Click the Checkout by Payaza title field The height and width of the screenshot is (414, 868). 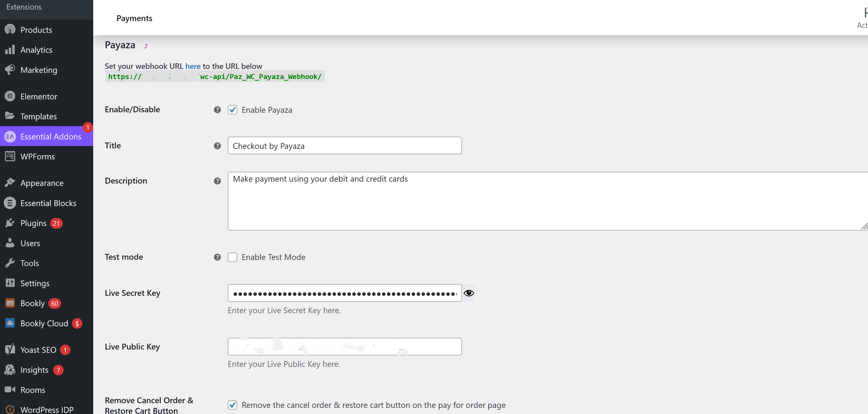pyautogui.click(x=345, y=145)
